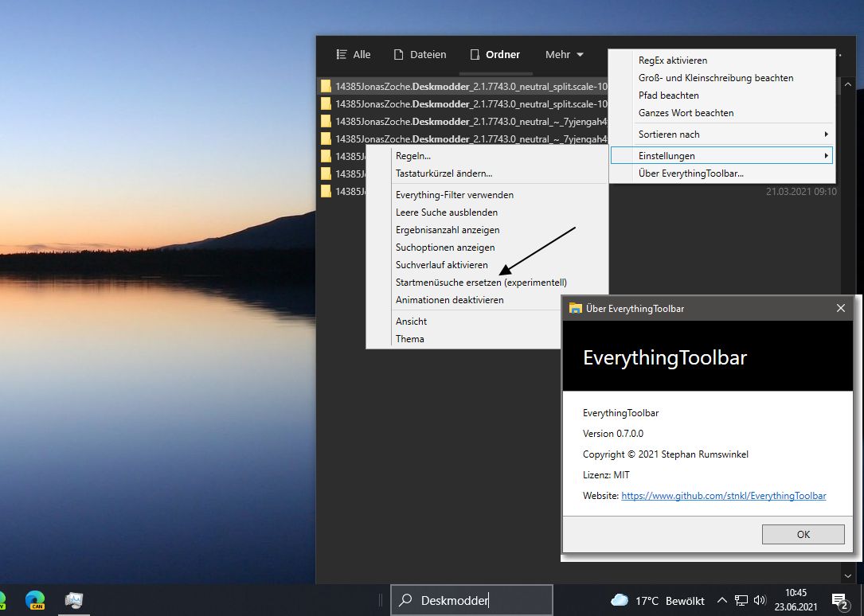Open Microsoft Edge from the taskbar

[35, 600]
